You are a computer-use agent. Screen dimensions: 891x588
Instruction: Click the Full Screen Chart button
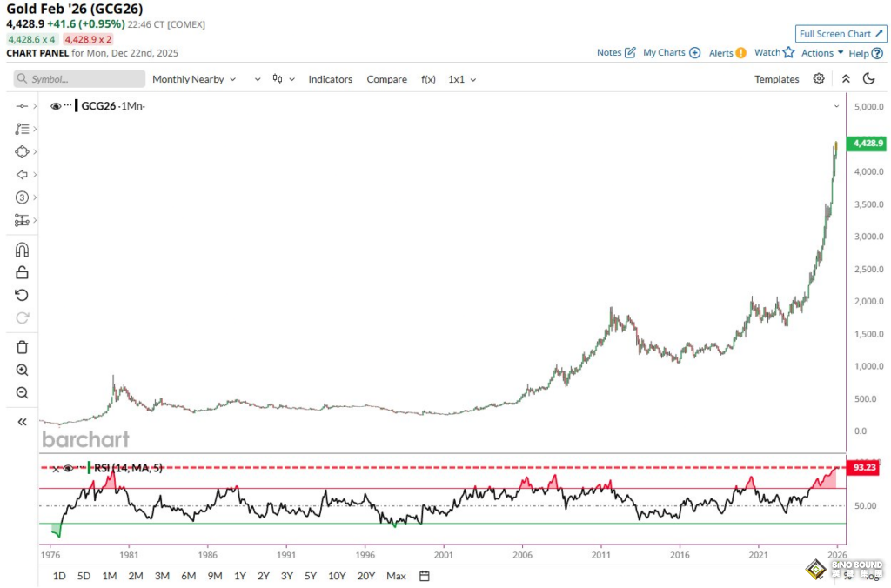pos(840,34)
